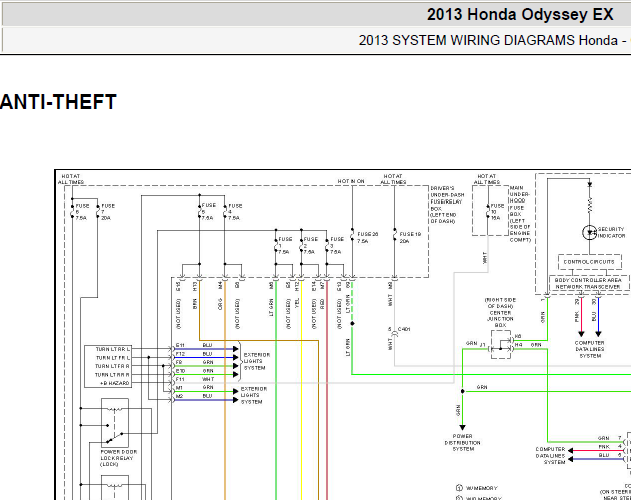Click the Center Junction Box connector symbol
Screen dimensions: 631x500
click(501, 345)
